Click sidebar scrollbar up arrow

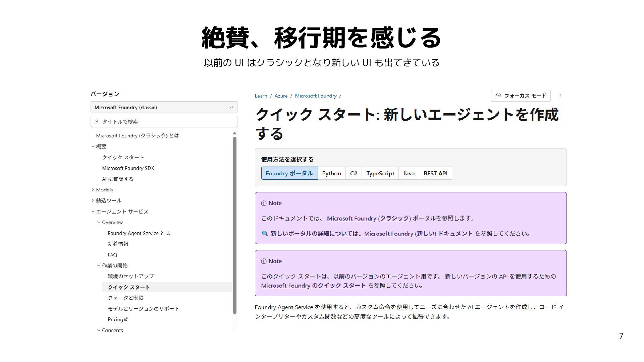[235, 133]
